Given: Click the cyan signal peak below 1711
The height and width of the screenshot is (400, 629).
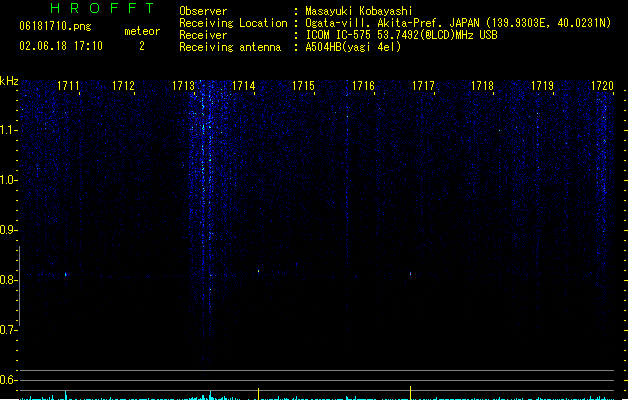Looking at the screenshot, I should coord(66,395).
